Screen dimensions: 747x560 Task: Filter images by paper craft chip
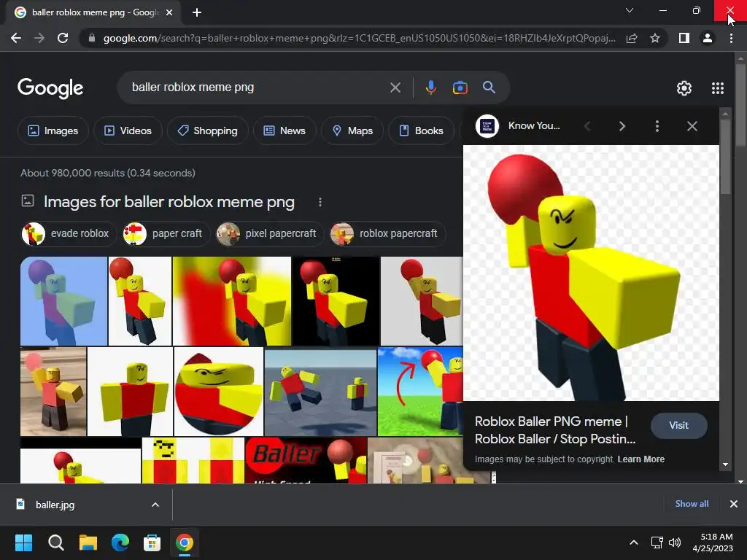click(166, 234)
